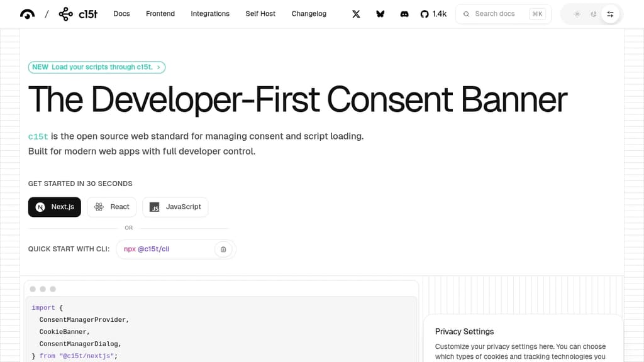Enable dark mode with the moon icon
The height and width of the screenshot is (362, 644).
point(593,13)
